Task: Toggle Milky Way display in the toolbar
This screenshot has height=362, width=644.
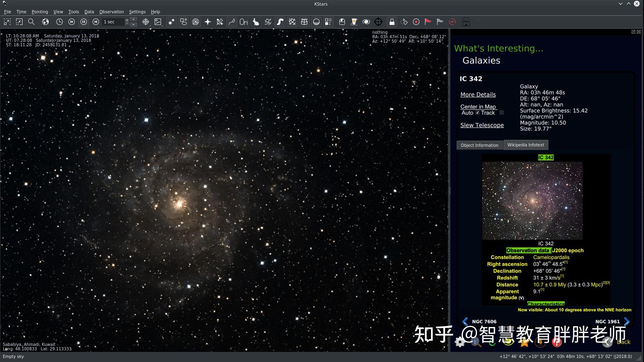Action: (281, 22)
